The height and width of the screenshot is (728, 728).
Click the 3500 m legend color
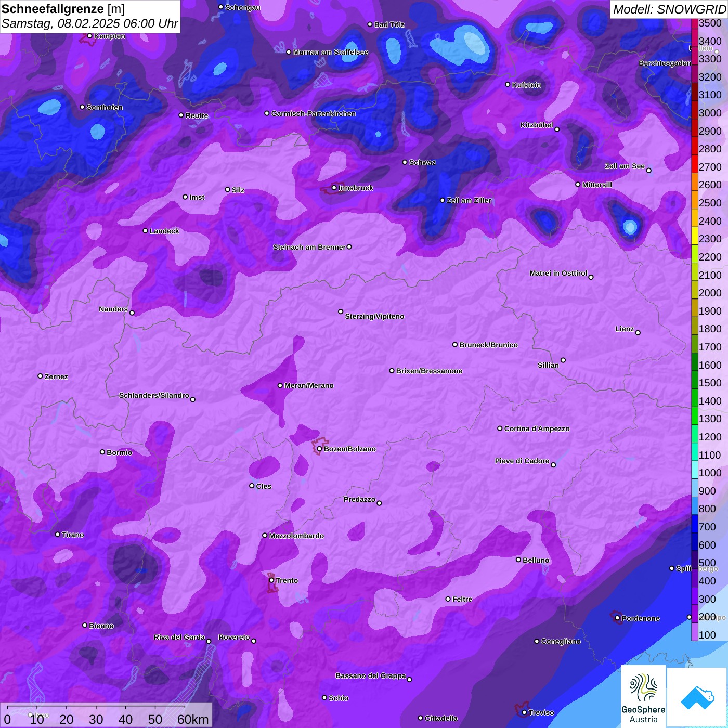tap(695, 23)
